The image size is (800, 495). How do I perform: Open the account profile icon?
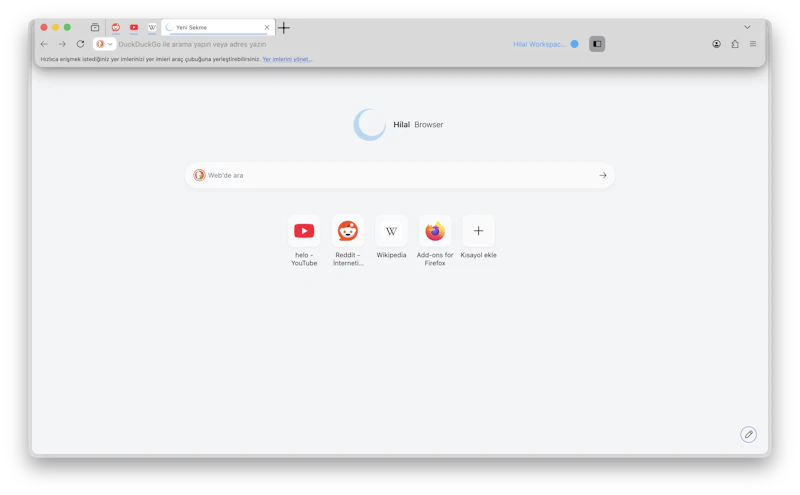(x=716, y=44)
